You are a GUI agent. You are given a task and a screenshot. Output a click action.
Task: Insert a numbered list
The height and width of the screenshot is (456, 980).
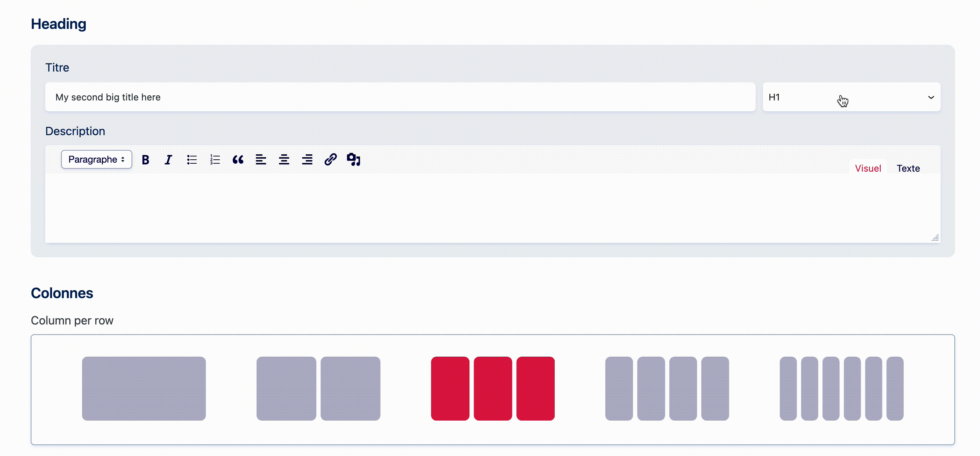(x=215, y=160)
